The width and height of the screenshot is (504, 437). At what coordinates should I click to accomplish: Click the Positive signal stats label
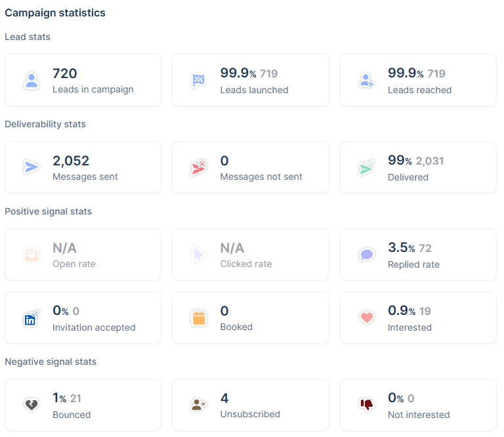pyautogui.click(x=48, y=211)
